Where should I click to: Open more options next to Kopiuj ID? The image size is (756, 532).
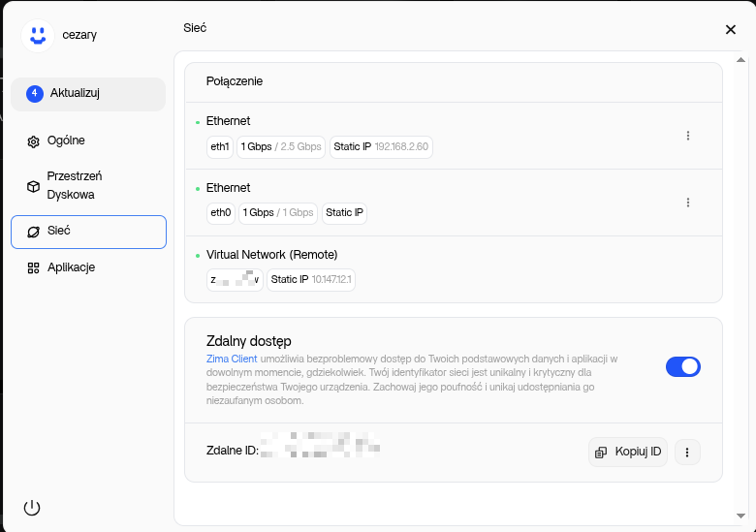pyautogui.click(x=686, y=453)
